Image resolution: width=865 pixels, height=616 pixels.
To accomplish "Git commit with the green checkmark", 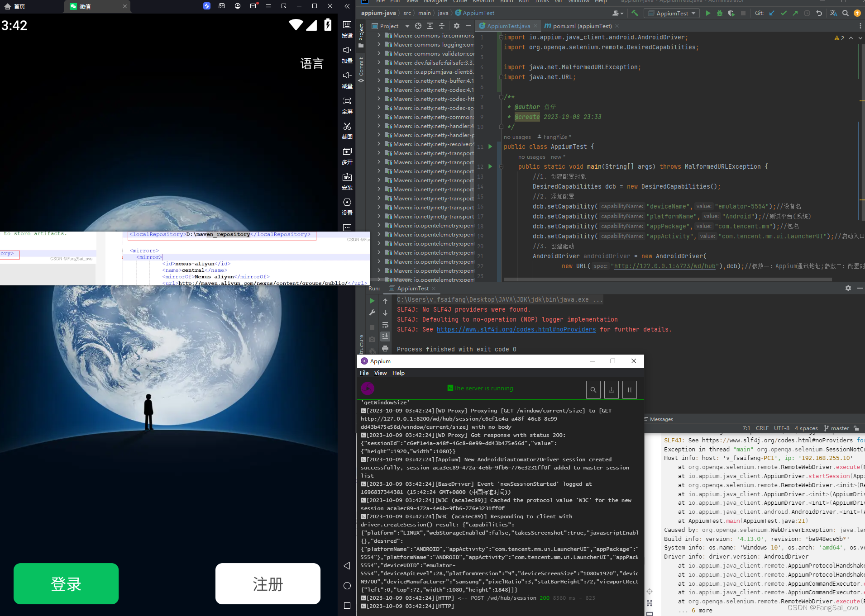I will tap(784, 13).
